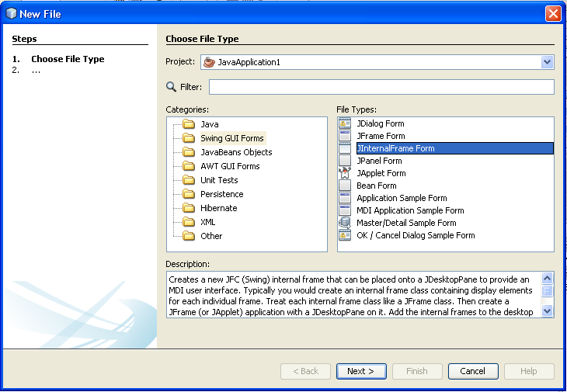Click the MDI Application Sample Form icon
567x392 pixels.
pyautogui.click(x=345, y=210)
